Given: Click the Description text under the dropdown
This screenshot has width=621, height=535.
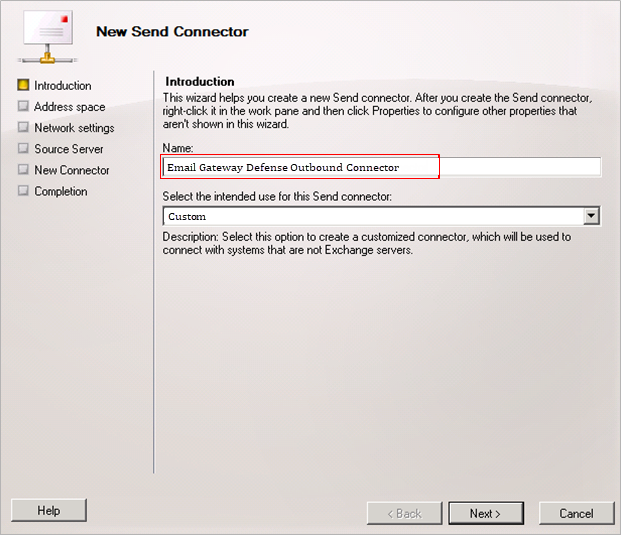Looking at the screenshot, I should coord(367,243).
